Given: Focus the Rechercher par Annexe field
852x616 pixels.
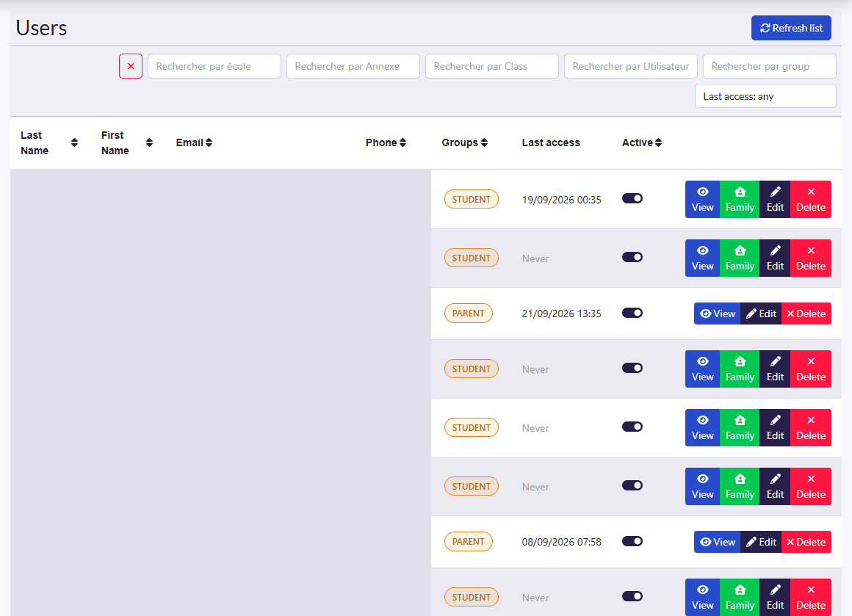Looking at the screenshot, I should [x=353, y=66].
